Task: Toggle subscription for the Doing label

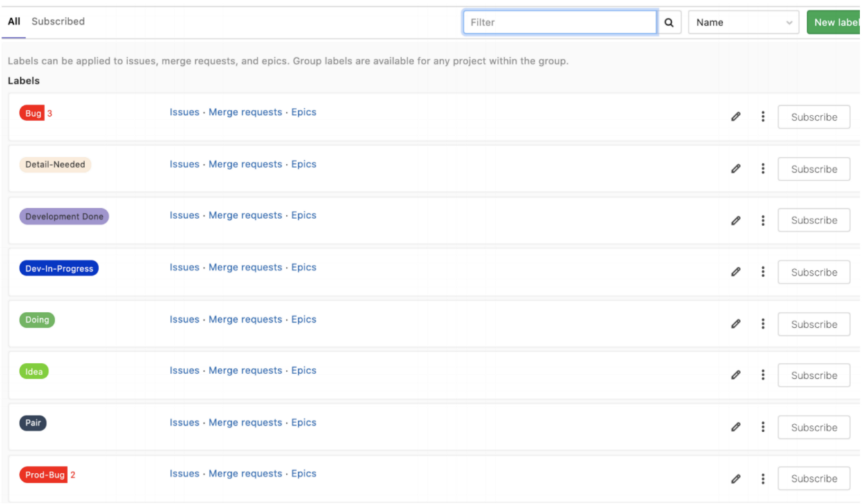Action: click(x=814, y=324)
